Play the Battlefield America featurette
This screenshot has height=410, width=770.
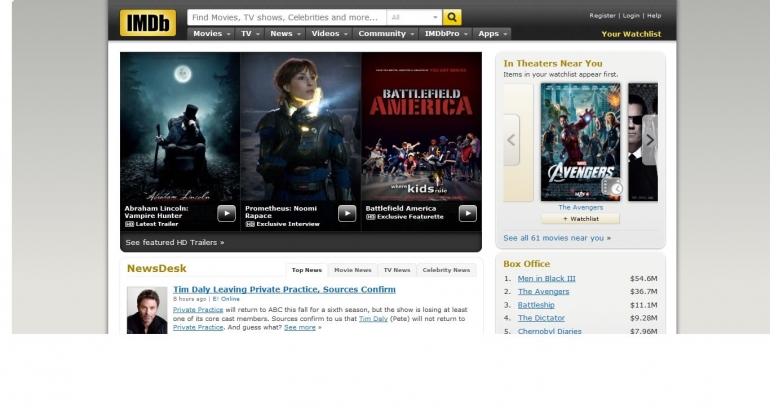(x=468, y=214)
